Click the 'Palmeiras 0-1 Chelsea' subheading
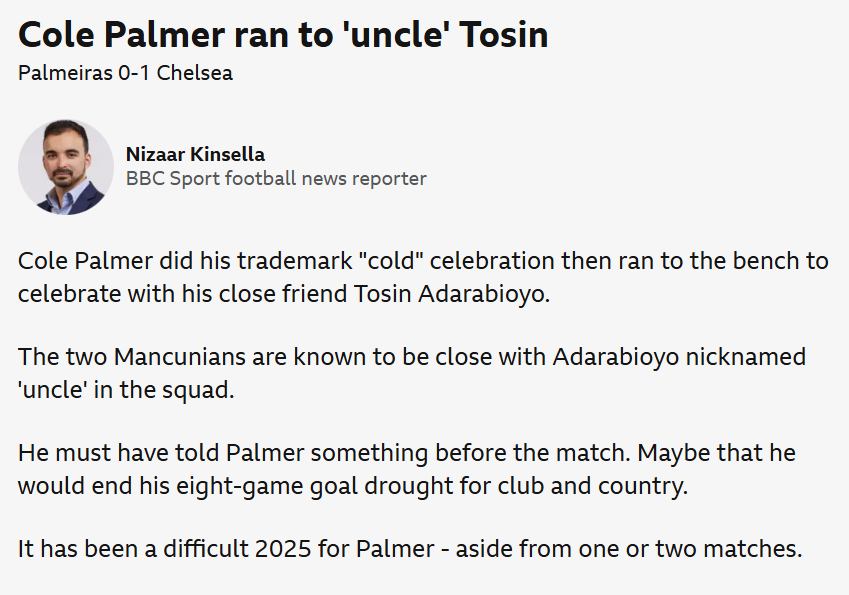 (126, 73)
